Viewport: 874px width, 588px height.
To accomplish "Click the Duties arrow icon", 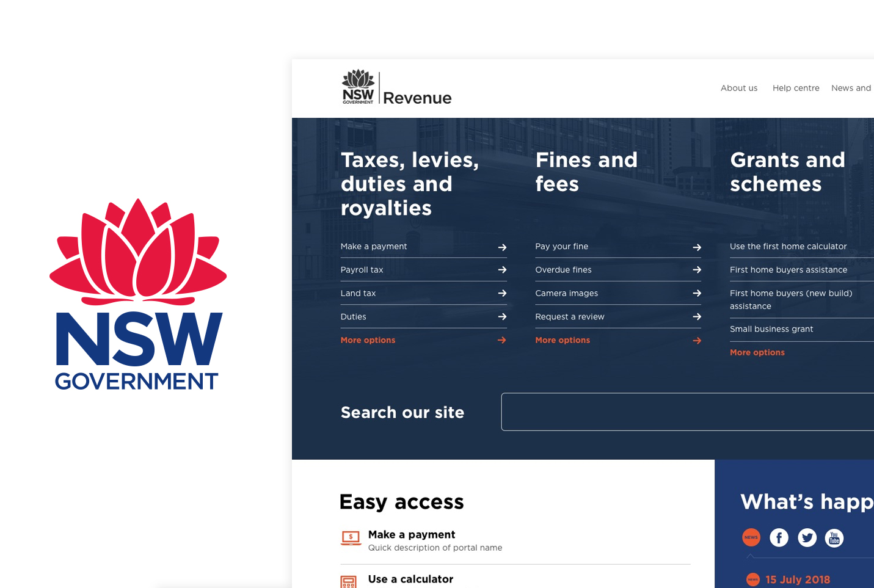I will pos(502,316).
